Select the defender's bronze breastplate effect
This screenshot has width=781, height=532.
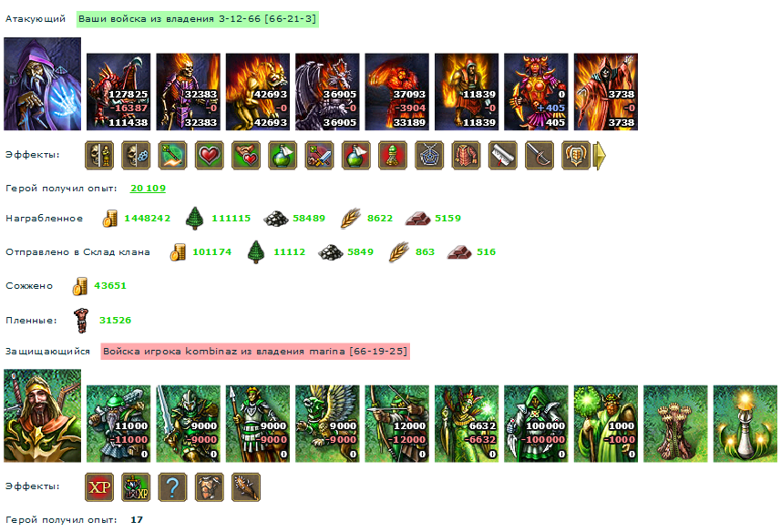point(210,486)
